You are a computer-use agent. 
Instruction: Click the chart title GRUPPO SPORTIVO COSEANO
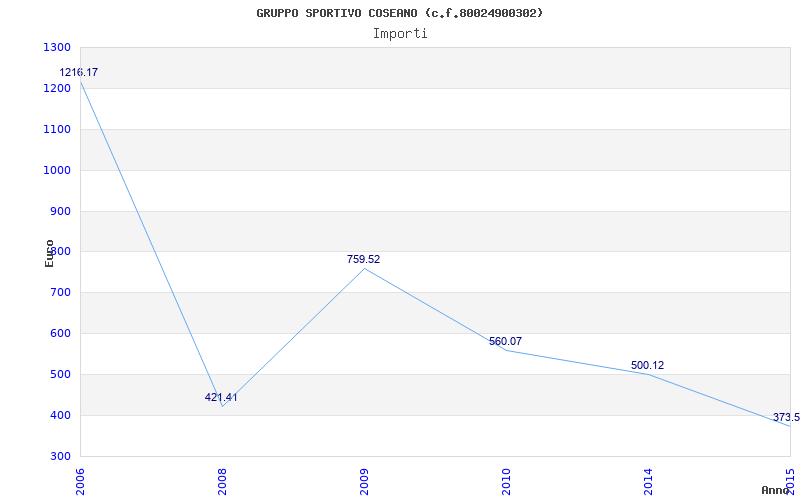click(x=400, y=13)
